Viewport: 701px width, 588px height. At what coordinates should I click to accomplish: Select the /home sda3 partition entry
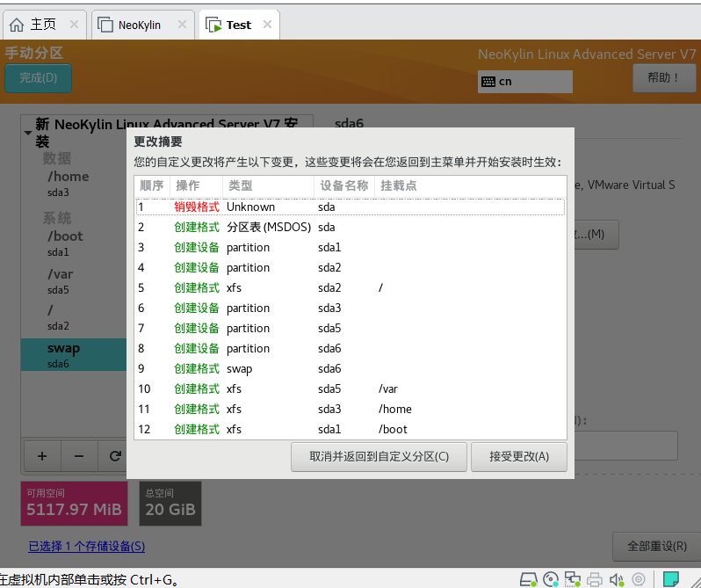(x=74, y=184)
